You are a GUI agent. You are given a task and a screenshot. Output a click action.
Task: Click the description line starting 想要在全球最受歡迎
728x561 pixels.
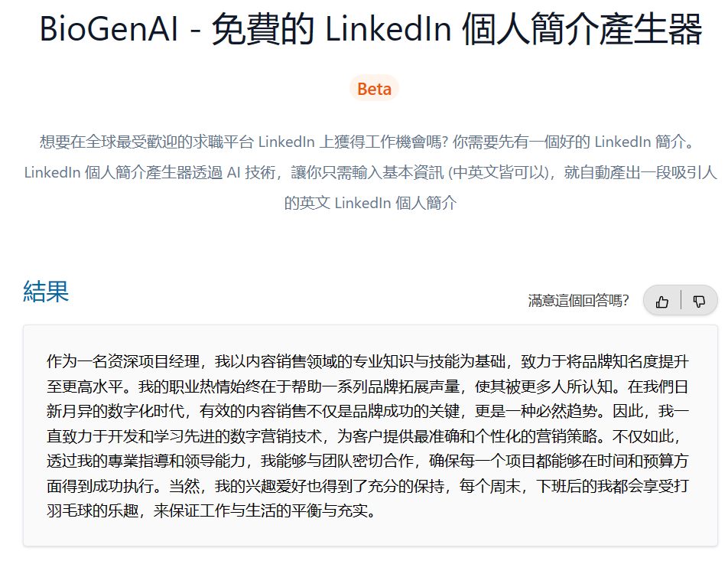367,142
